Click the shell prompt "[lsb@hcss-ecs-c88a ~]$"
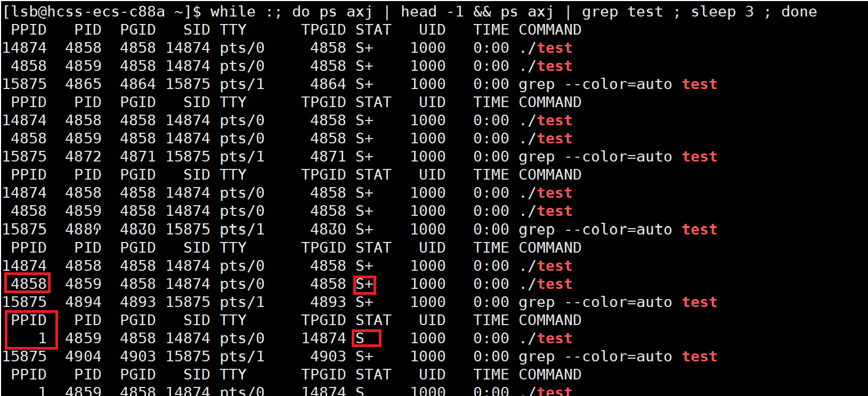This screenshot has height=396, width=868. pyautogui.click(x=102, y=12)
